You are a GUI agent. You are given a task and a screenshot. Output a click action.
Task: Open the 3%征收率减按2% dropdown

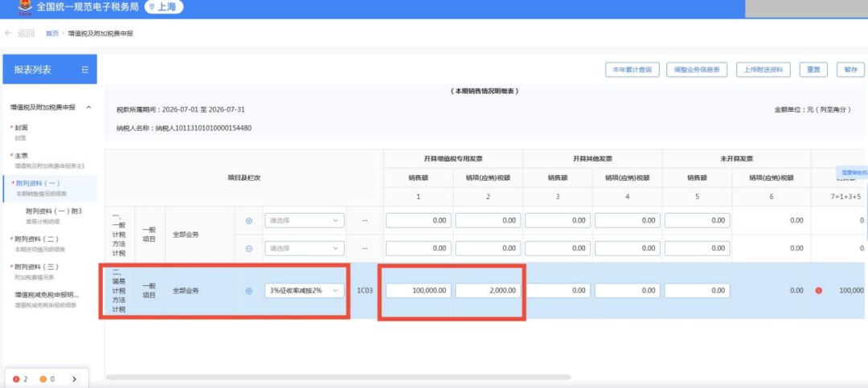click(304, 291)
